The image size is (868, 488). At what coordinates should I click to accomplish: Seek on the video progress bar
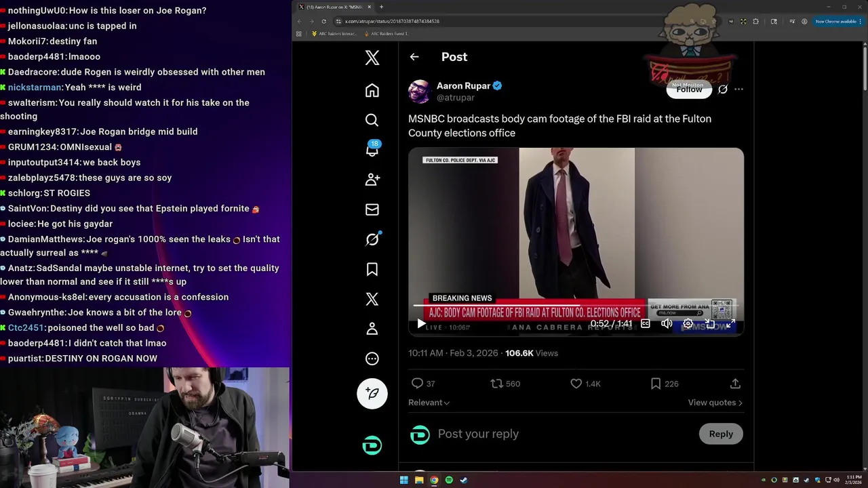576,306
